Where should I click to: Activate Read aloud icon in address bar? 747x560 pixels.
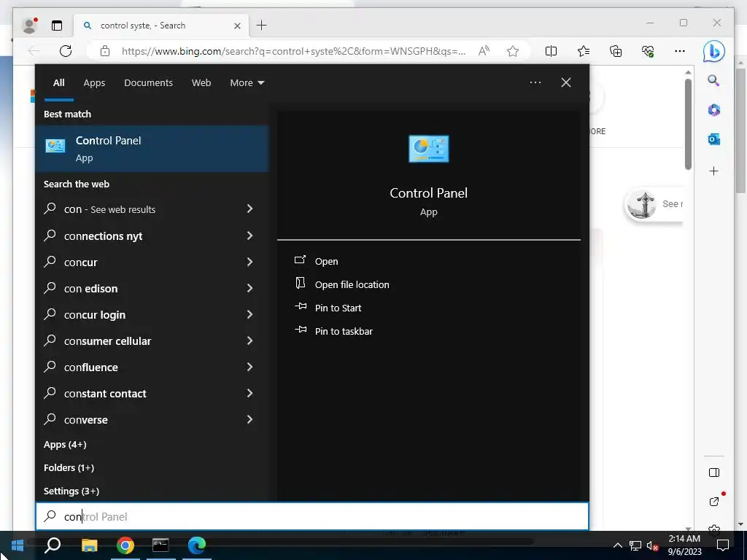pyautogui.click(x=484, y=51)
